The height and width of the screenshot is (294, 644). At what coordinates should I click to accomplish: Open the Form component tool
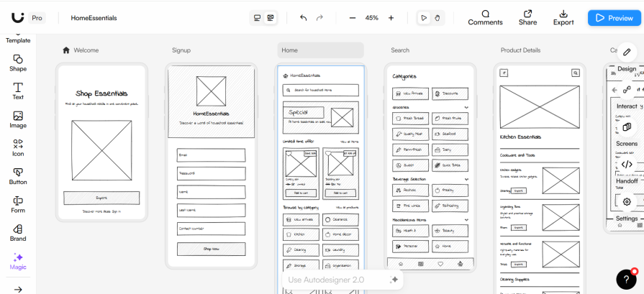pos(18,204)
